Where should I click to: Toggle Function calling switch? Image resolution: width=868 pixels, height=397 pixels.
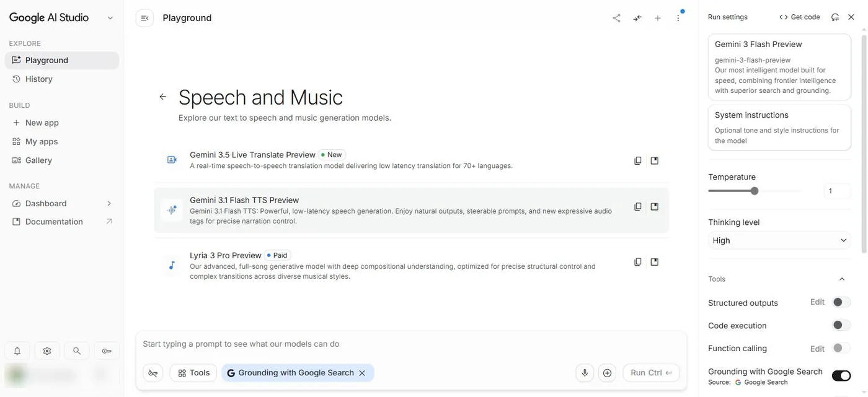(841, 348)
